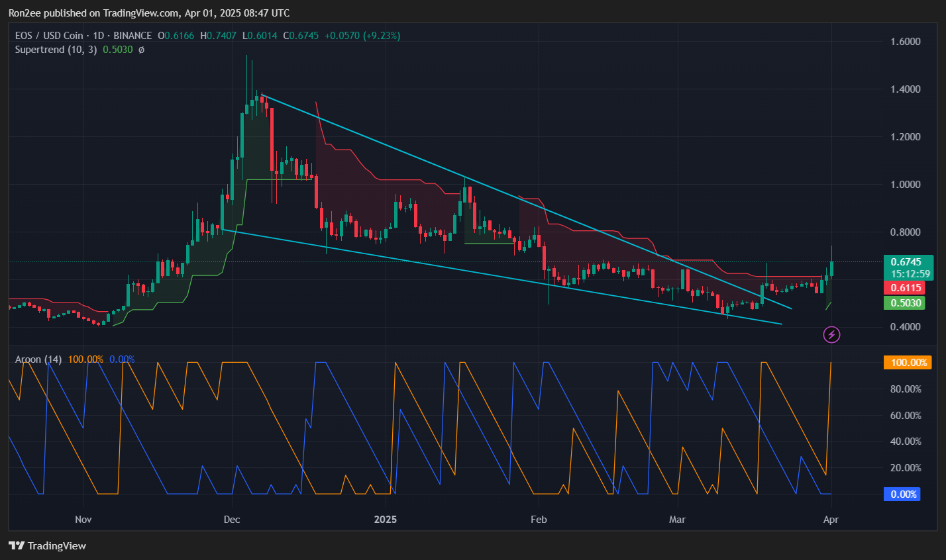Click the BINANCE exchange label

[132, 36]
